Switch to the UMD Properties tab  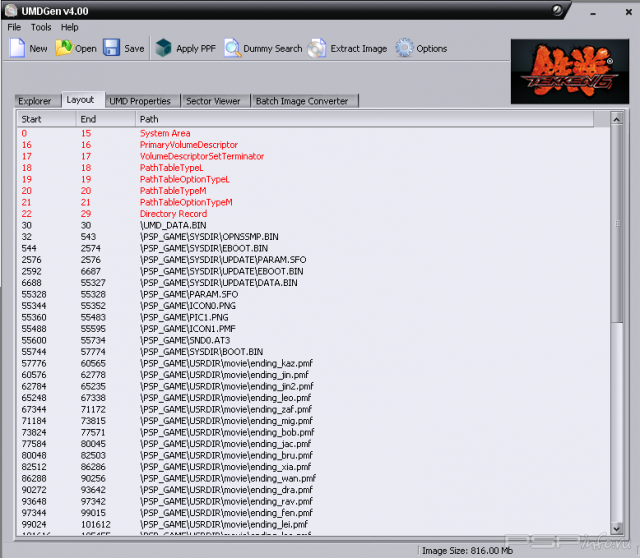coord(140,101)
